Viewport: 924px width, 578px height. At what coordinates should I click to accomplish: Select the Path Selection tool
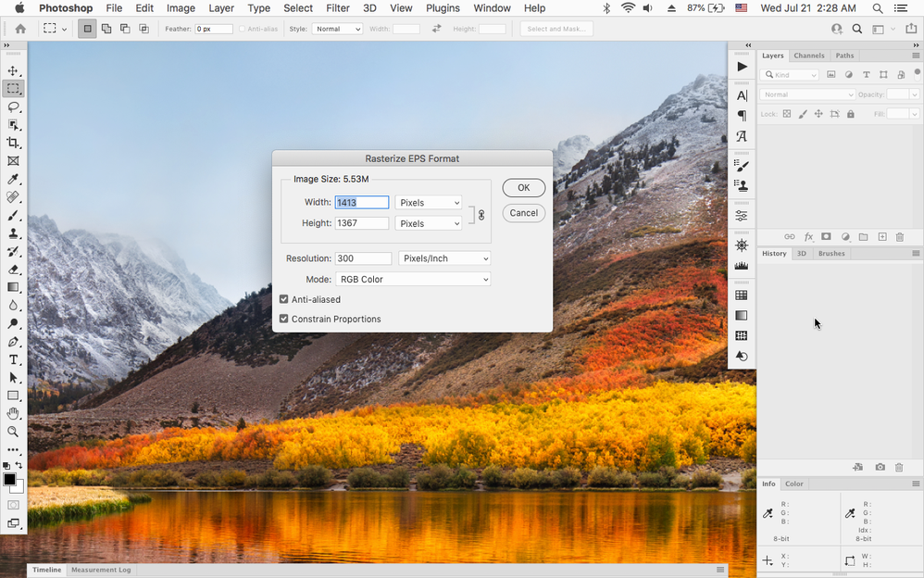(x=13, y=378)
